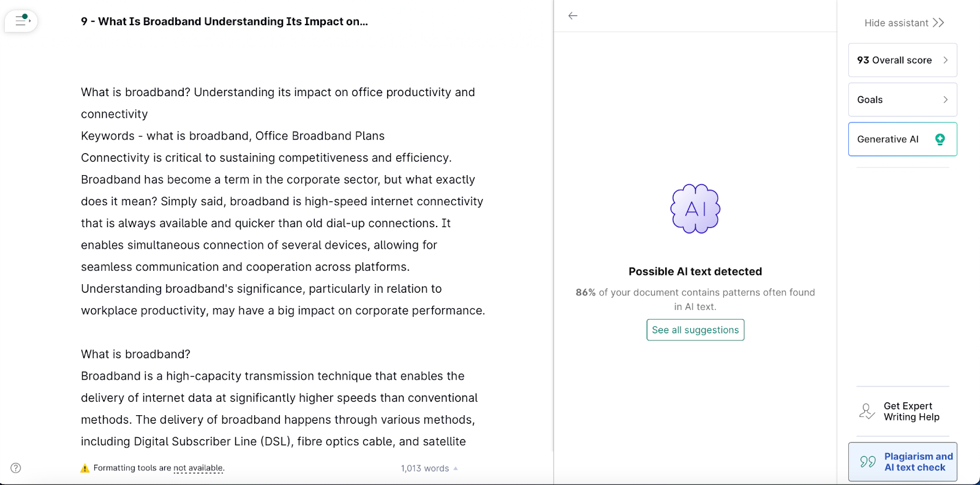Open Goals section

902,100
